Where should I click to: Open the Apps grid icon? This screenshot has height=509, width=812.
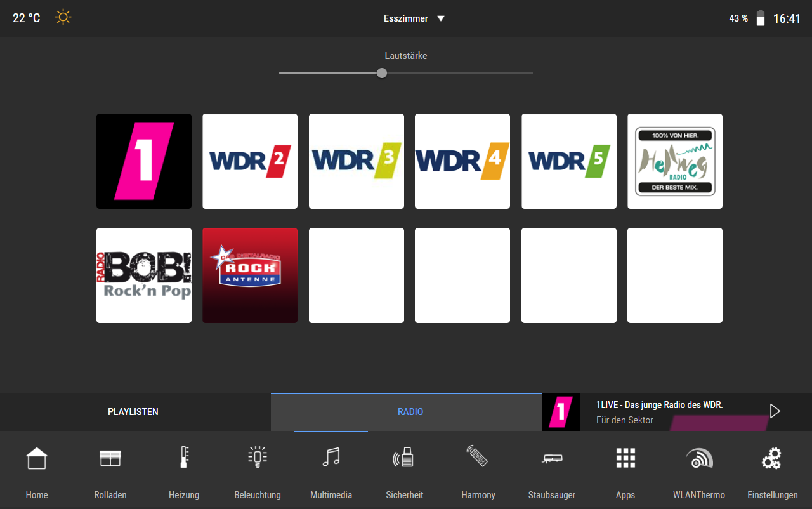(x=625, y=458)
